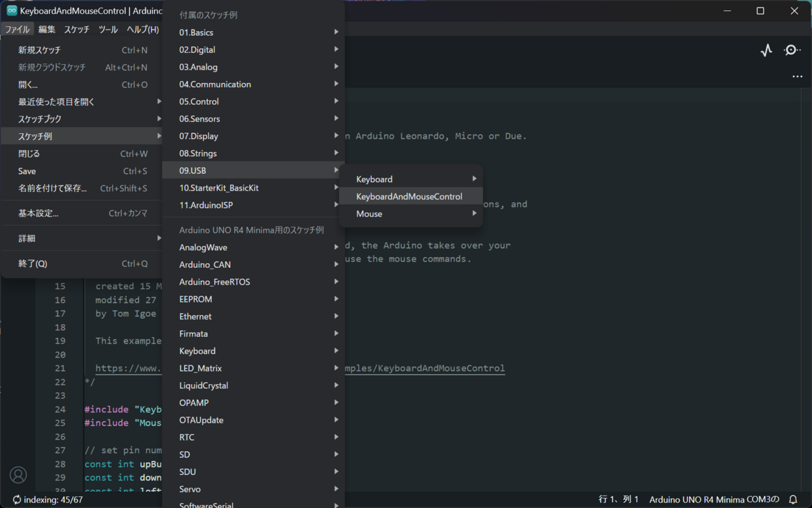Open the 07.Display examples entry
The width and height of the screenshot is (812, 508).
click(x=254, y=136)
